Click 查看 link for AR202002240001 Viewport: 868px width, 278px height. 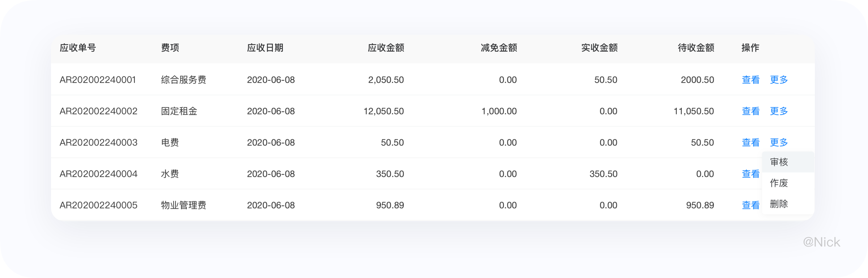750,80
